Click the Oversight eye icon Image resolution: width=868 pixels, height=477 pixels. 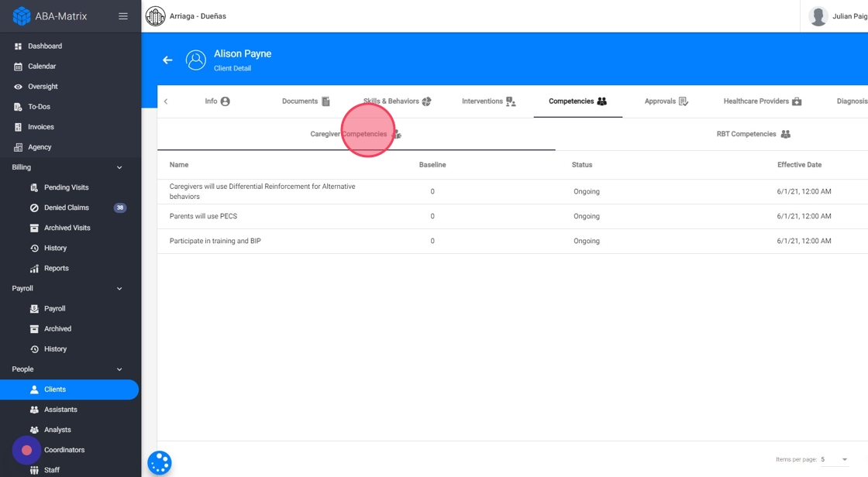click(x=18, y=87)
